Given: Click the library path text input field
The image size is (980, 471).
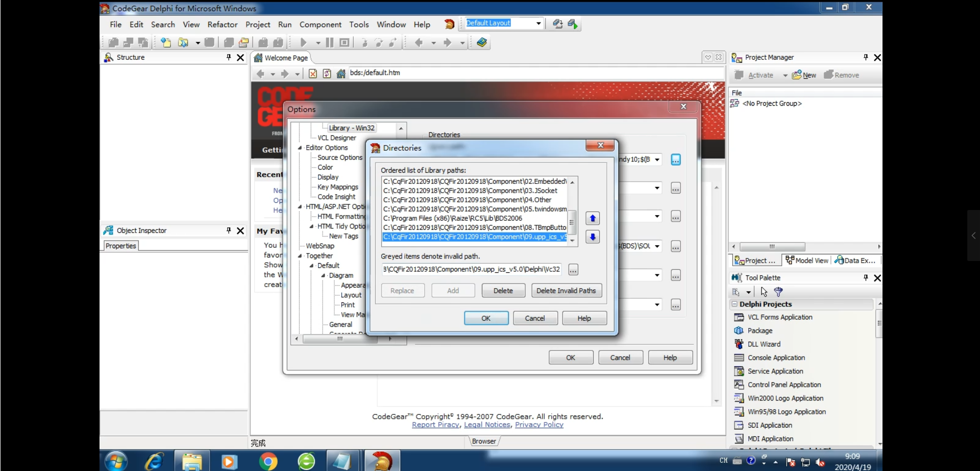Looking at the screenshot, I should click(472, 269).
